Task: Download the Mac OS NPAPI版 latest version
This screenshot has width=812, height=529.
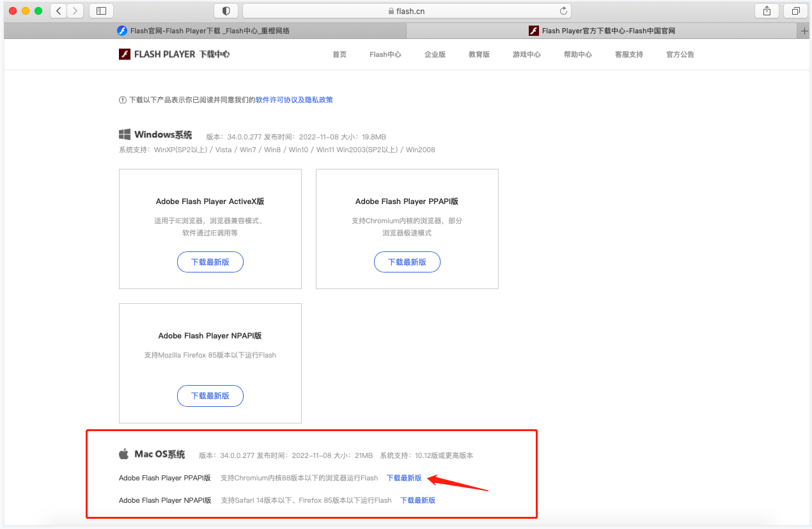Action: point(418,500)
